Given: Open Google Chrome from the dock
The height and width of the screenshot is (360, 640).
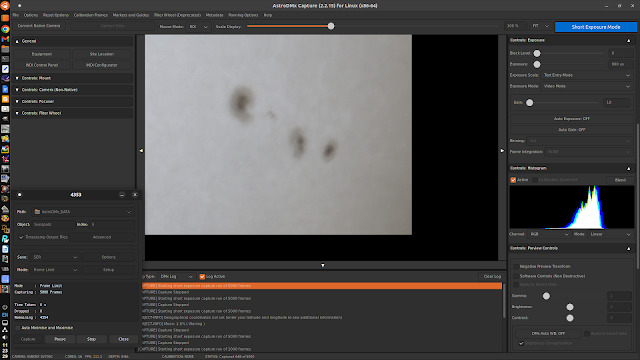Looking at the screenshot, I should (5, 29).
